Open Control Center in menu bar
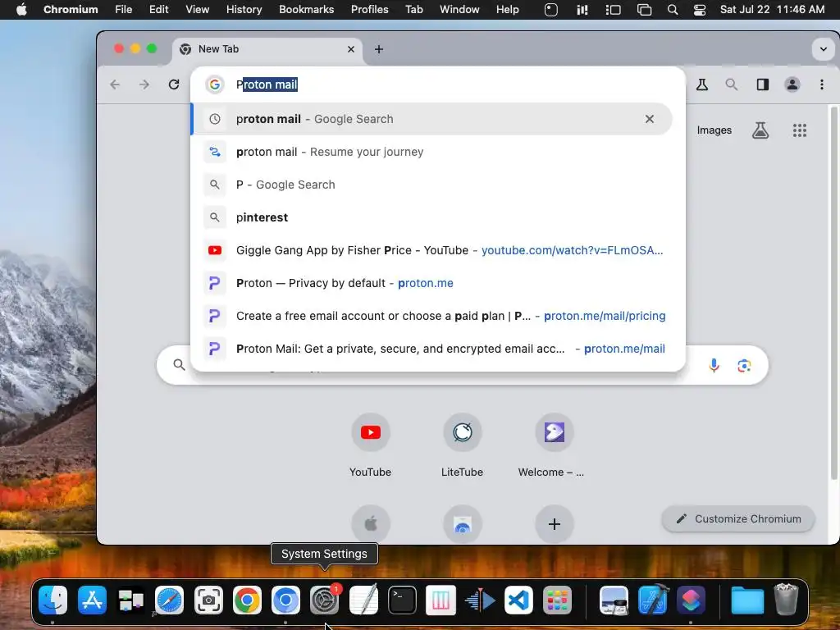840x630 pixels. [x=699, y=10]
